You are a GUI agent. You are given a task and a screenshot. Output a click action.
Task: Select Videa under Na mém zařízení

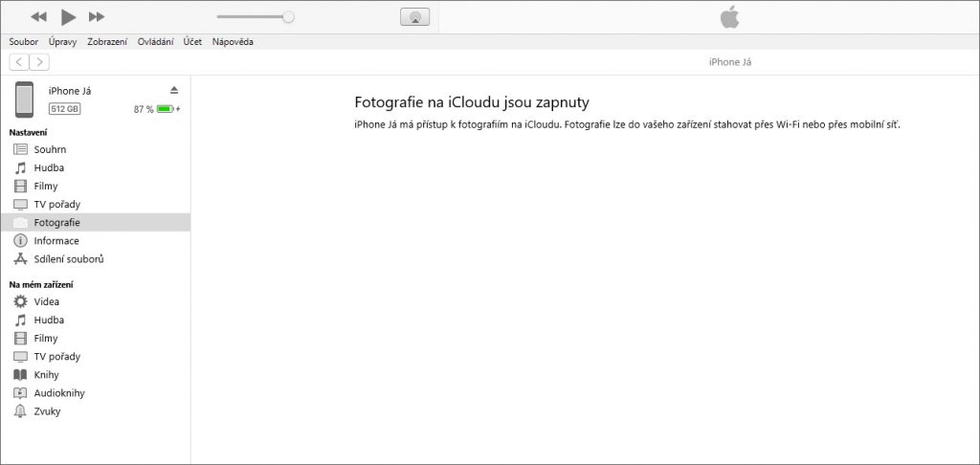pyautogui.click(x=46, y=301)
